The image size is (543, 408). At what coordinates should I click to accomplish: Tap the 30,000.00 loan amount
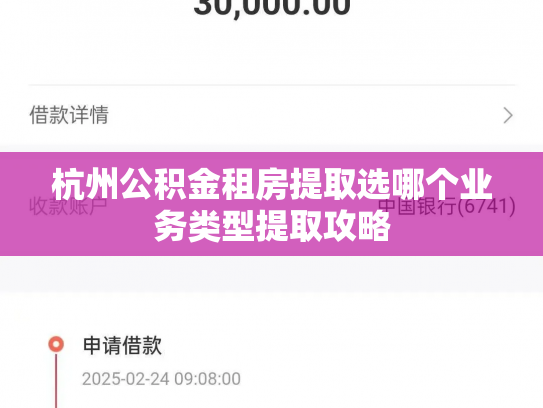click(272, 7)
